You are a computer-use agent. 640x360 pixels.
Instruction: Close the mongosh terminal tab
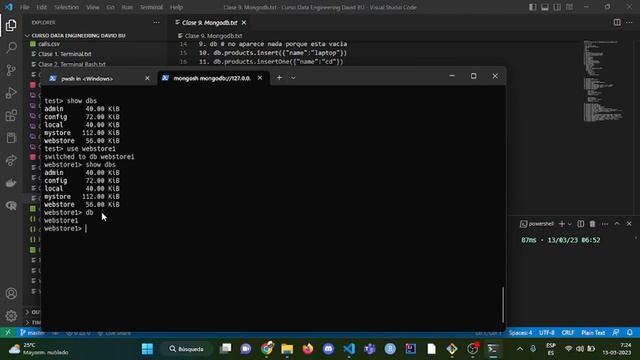[x=260, y=78]
